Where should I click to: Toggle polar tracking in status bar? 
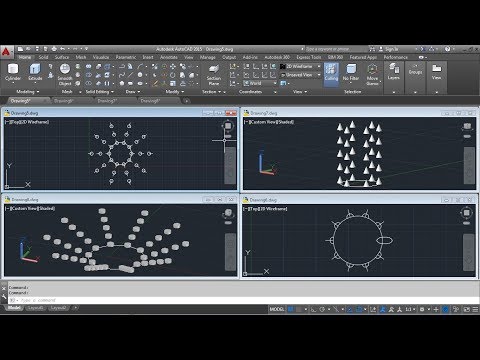click(x=322, y=309)
